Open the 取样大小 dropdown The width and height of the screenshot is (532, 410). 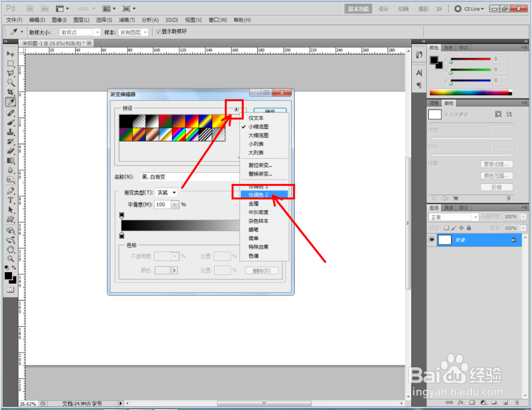pyautogui.click(x=80, y=32)
